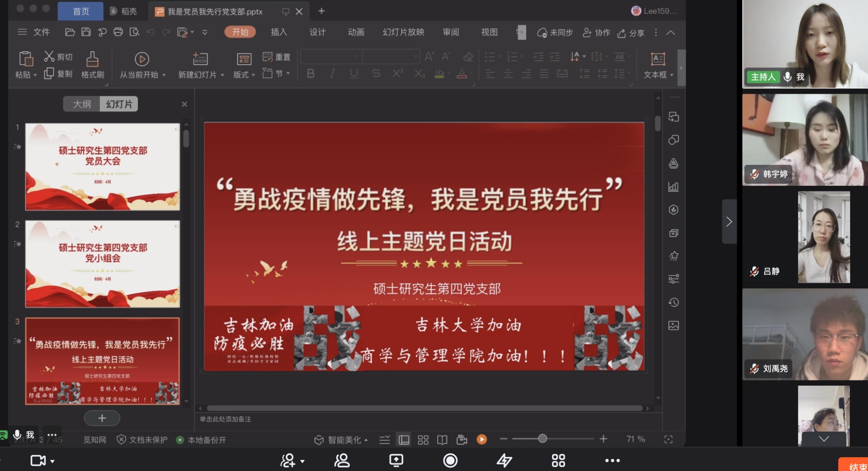Click the record circle icon in meeting bar

tap(450, 460)
